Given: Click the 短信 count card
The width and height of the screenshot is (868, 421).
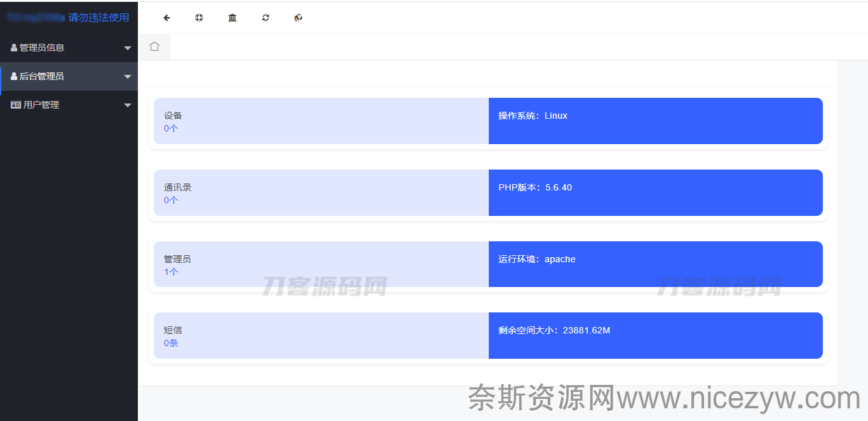Looking at the screenshot, I should (x=321, y=336).
